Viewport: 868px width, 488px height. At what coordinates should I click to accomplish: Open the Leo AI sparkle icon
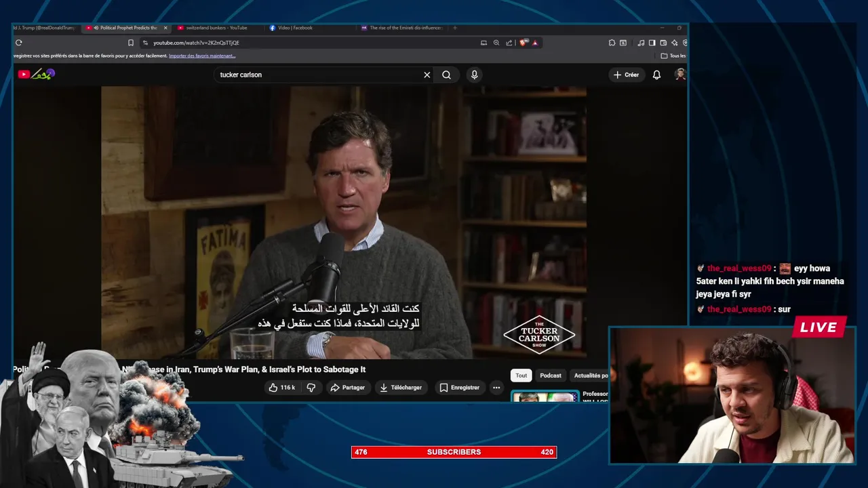point(674,43)
